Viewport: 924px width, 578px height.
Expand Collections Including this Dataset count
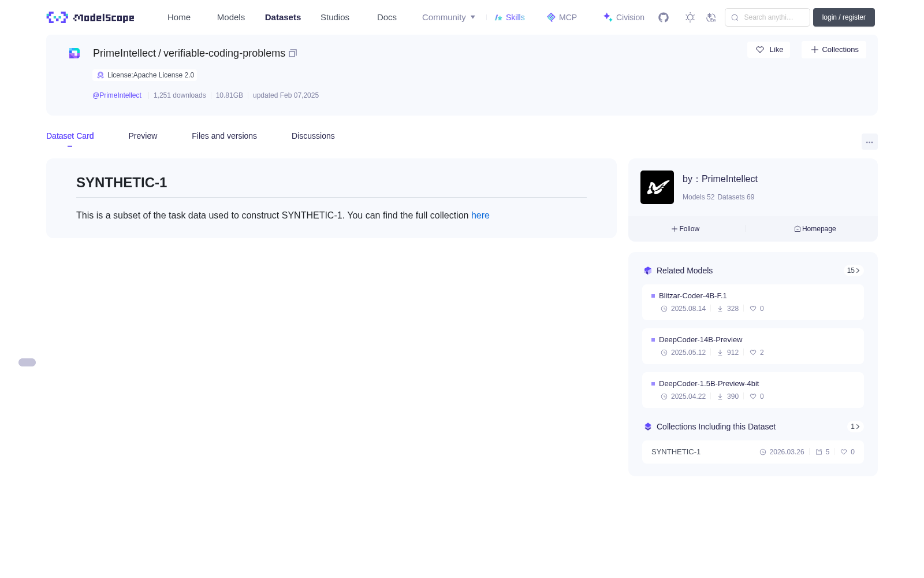[855, 427]
